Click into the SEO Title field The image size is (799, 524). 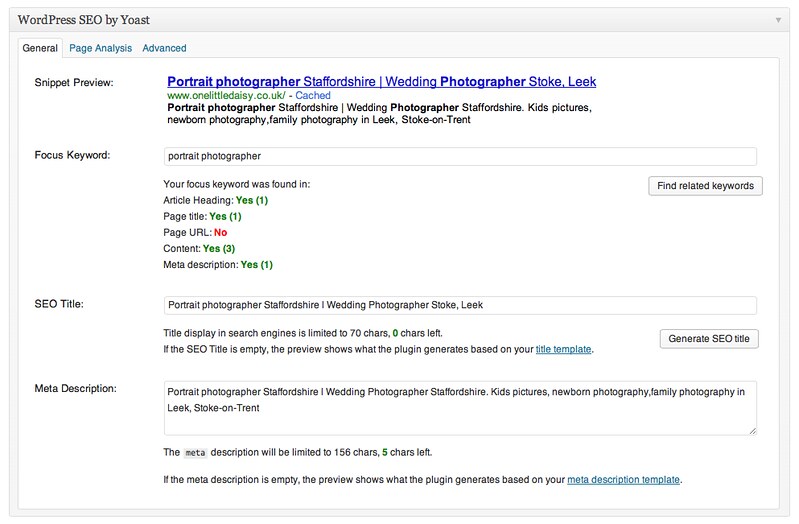(460, 305)
